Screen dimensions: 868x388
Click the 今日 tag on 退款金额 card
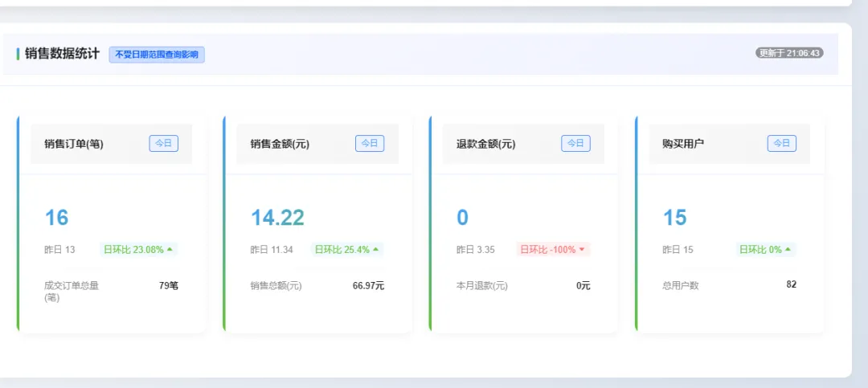click(575, 143)
